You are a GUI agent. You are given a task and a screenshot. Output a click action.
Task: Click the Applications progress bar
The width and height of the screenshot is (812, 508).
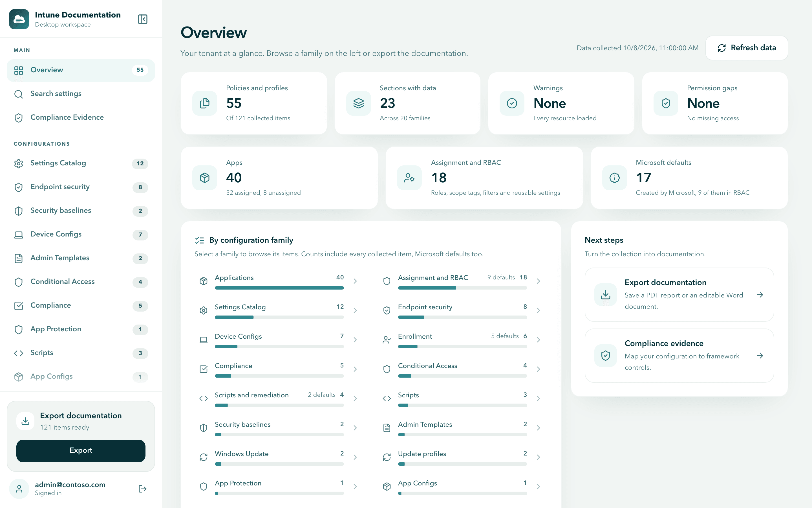pos(279,288)
